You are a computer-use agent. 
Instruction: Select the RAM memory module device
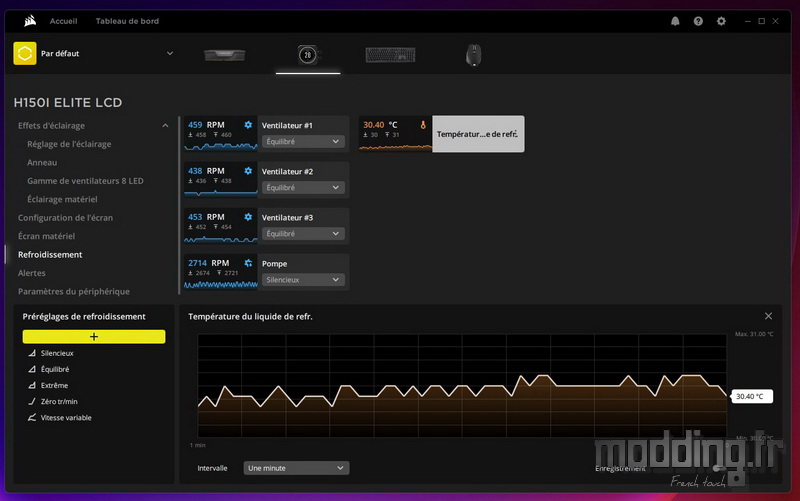pyautogui.click(x=224, y=55)
